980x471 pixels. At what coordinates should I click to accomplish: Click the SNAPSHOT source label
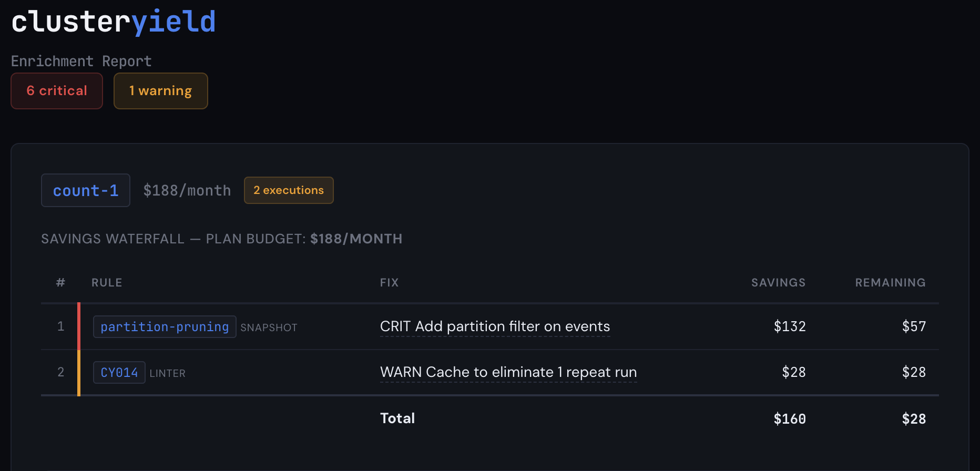tap(269, 327)
